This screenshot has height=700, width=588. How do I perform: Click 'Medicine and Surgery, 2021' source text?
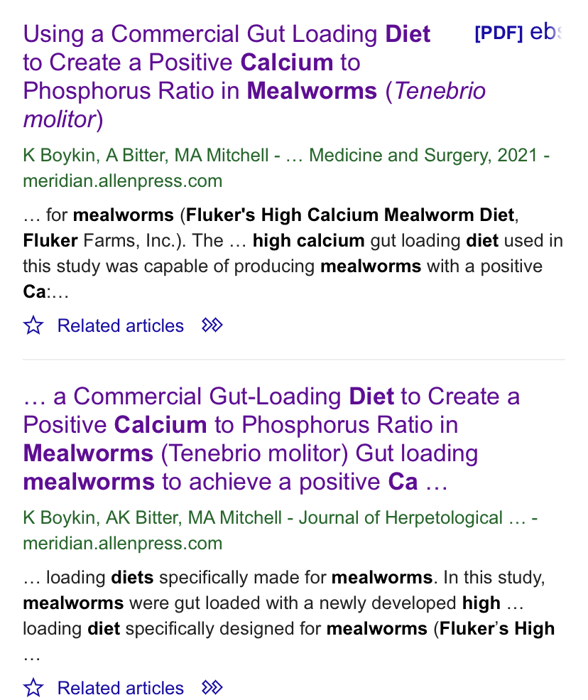(423, 156)
